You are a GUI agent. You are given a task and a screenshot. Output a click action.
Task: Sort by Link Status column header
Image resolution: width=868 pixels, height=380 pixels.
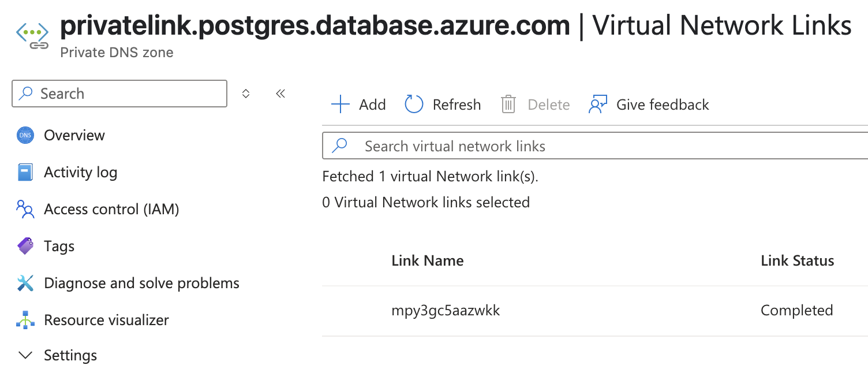[x=797, y=260]
